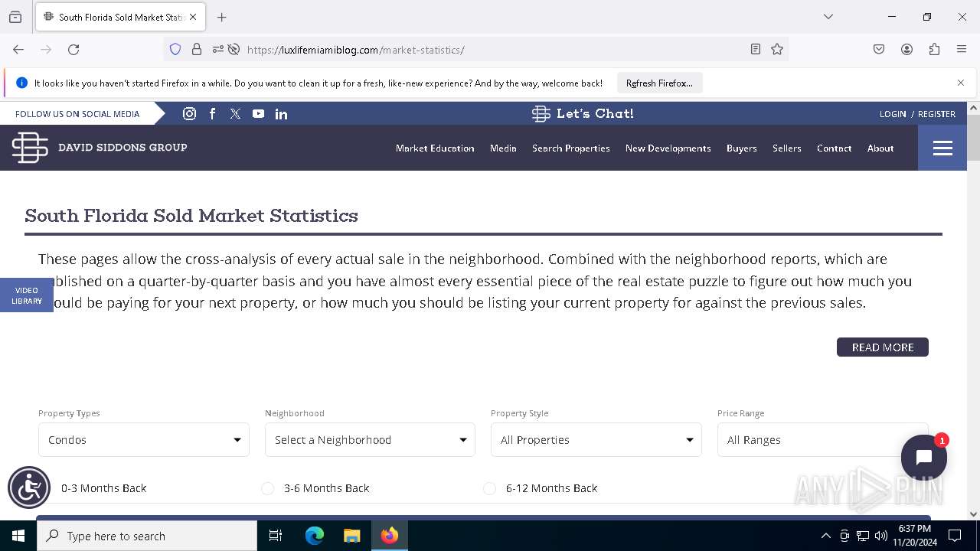Open the Select a Neighborhood dropdown
The width and height of the screenshot is (980, 551).
[x=370, y=440]
